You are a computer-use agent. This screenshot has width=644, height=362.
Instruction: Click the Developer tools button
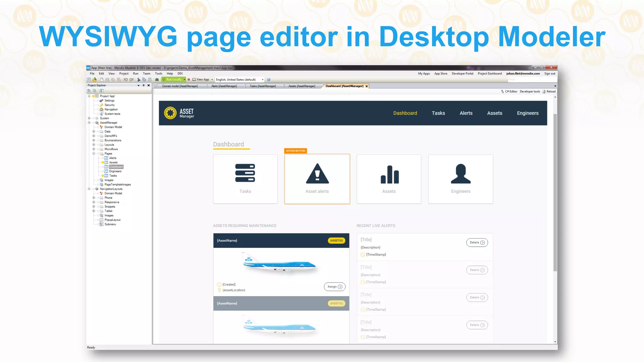tap(530, 91)
